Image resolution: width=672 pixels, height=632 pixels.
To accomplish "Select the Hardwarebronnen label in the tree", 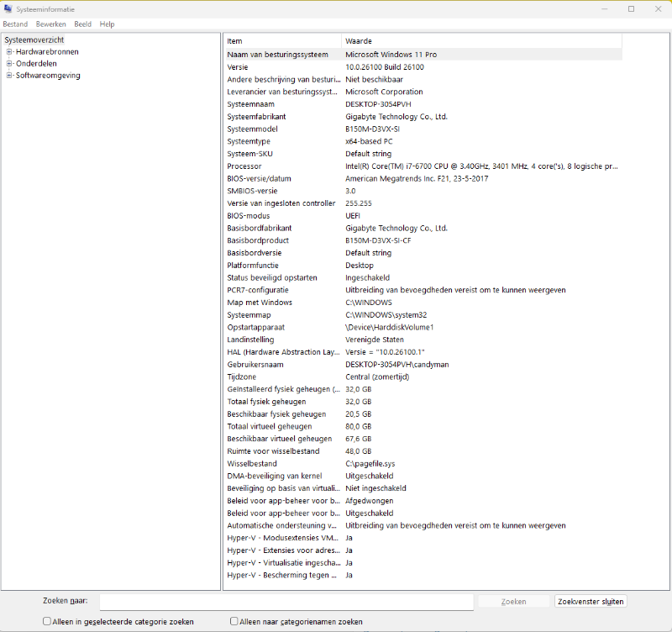I will coord(47,52).
